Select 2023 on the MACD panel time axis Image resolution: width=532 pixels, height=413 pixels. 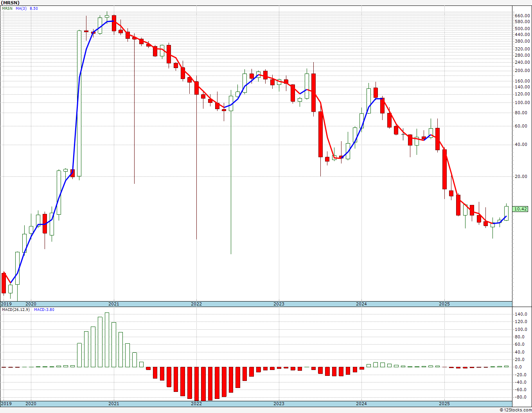point(279,404)
